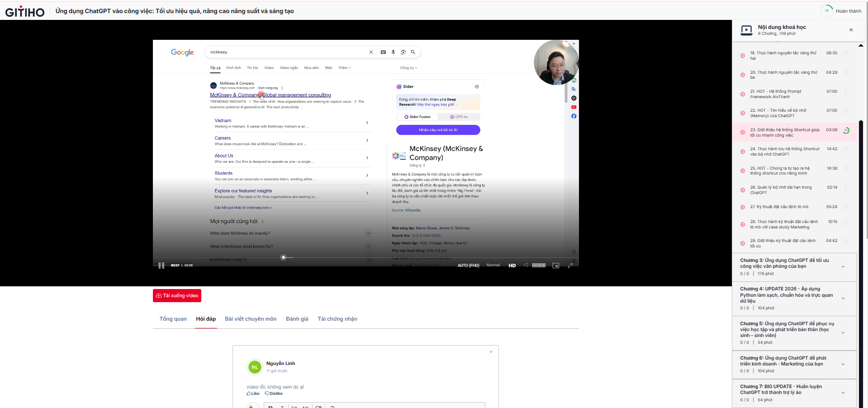
Task: Pause the lesson video
Action: coord(161,266)
